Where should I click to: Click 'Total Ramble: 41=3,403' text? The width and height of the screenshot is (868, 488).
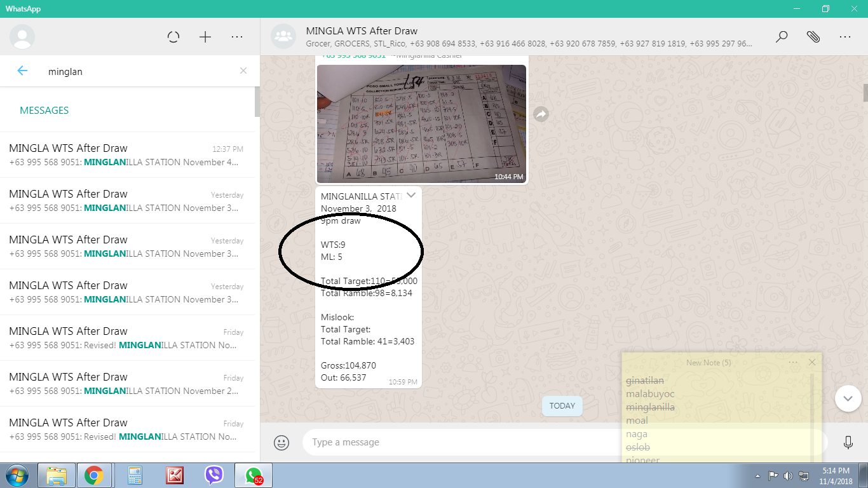click(x=368, y=341)
